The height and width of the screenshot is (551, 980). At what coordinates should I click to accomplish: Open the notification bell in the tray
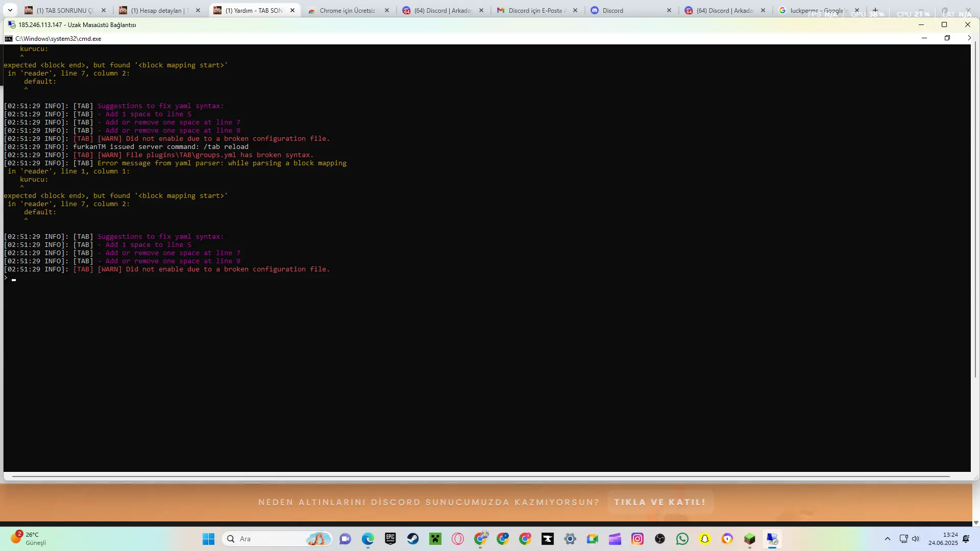click(966, 539)
